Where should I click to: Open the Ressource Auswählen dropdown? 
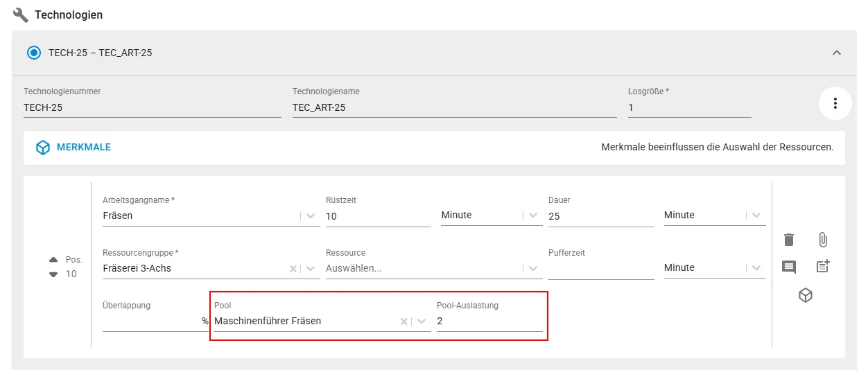coord(434,268)
